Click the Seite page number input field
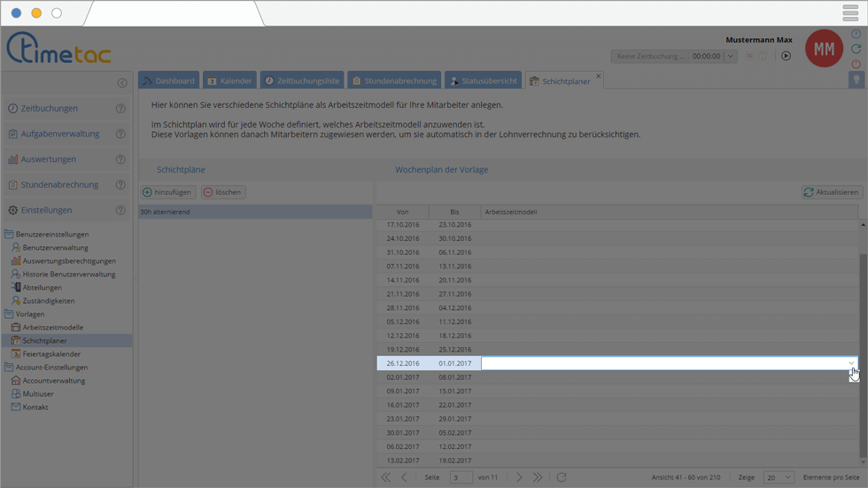This screenshot has width=868, height=488. click(x=460, y=477)
